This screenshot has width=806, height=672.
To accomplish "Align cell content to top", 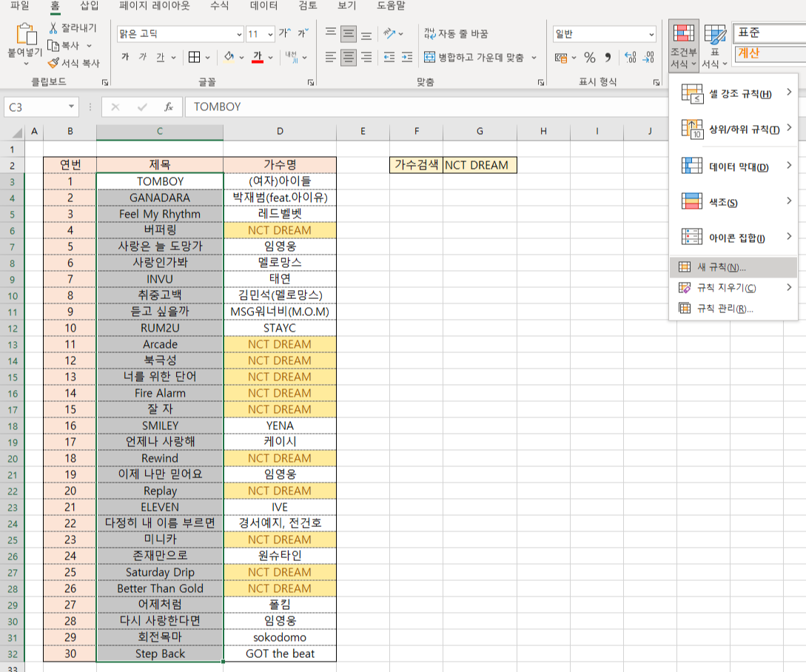I will [331, 33].
